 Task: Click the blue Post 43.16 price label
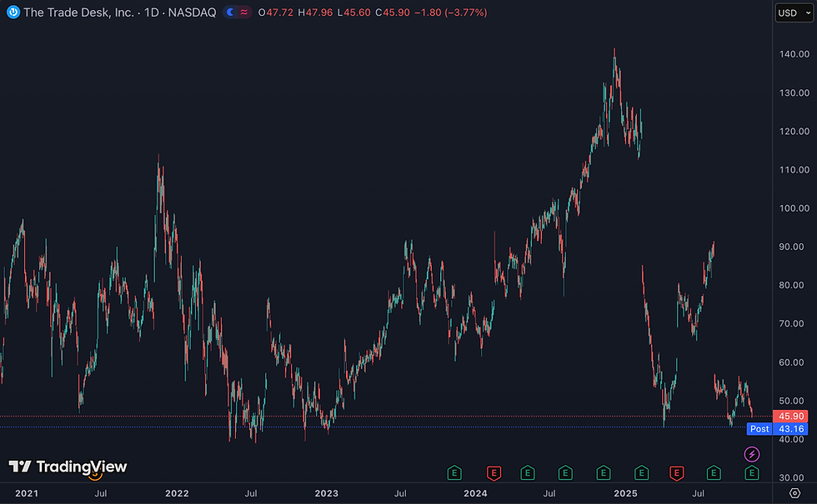tap(777, 429)
